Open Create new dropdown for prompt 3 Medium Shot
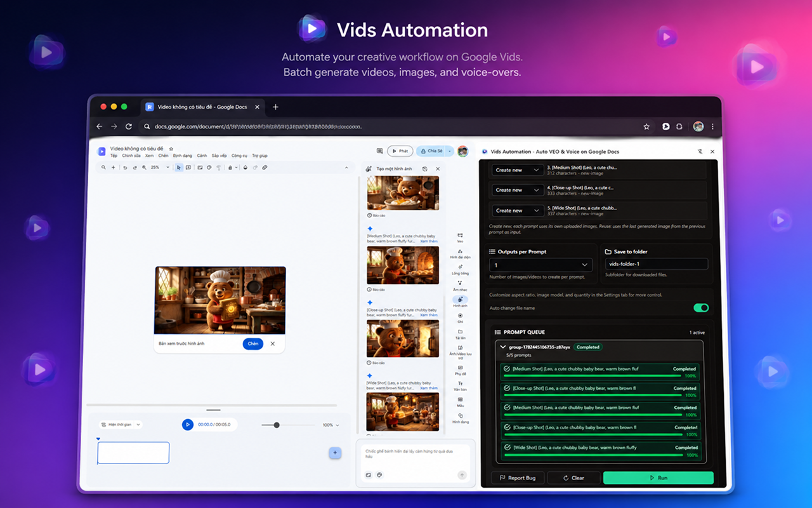The height and width of the screenshot is (508, 812). (518, 170)
